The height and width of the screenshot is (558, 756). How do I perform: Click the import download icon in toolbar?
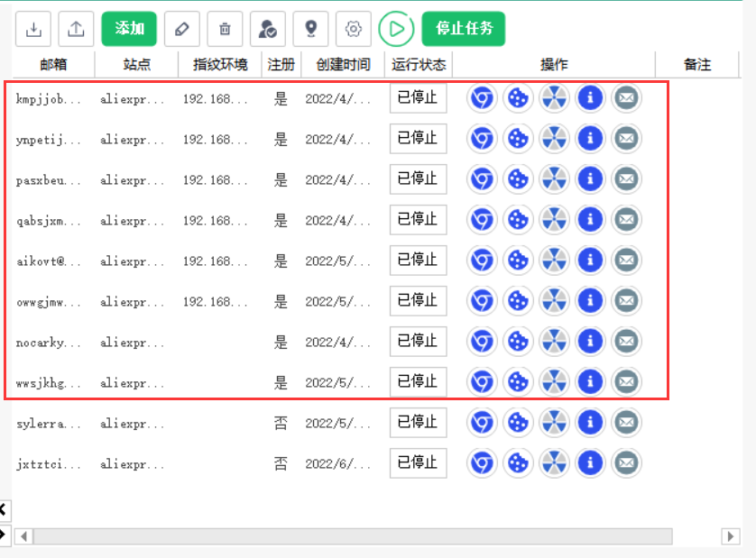[33, 29]
